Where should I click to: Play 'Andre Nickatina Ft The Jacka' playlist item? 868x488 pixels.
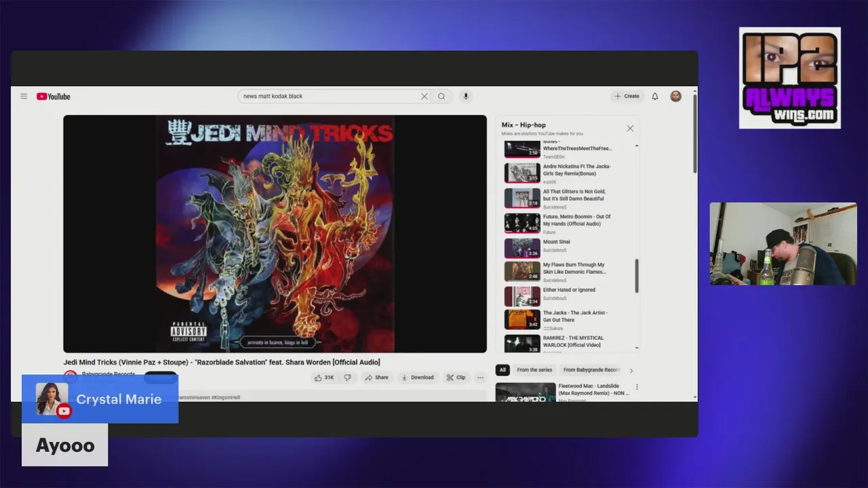(576, 170)
